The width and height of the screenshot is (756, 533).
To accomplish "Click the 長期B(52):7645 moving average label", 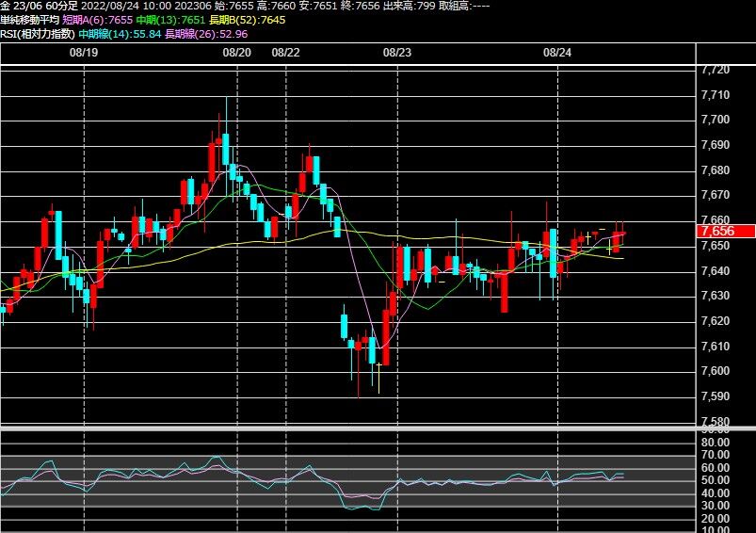I will pos(248,20).
